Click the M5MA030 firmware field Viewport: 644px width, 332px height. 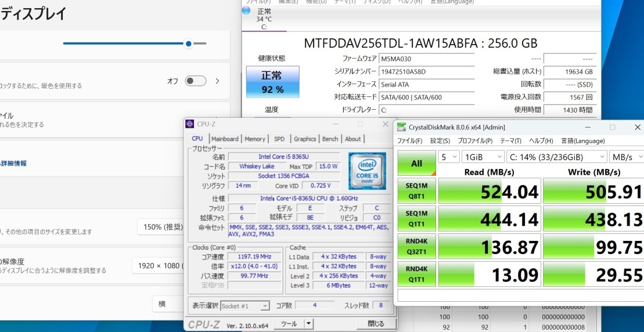[x=426, y=59]
